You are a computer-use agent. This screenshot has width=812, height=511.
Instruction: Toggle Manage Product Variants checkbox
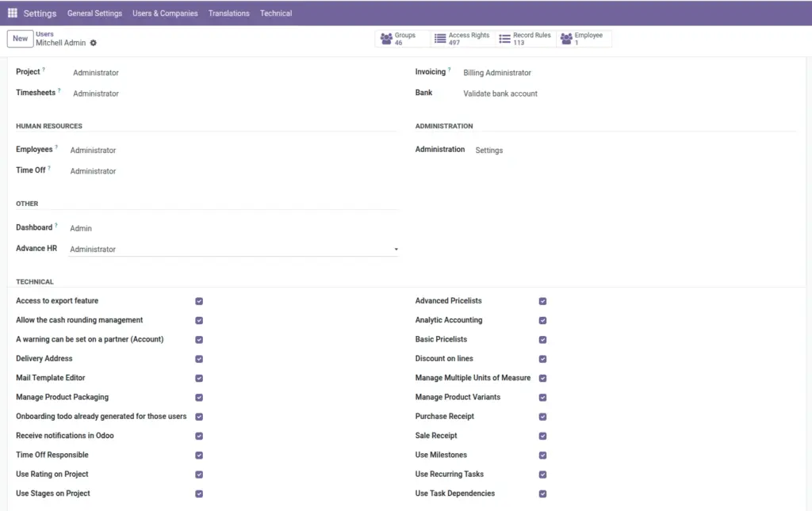542,398
